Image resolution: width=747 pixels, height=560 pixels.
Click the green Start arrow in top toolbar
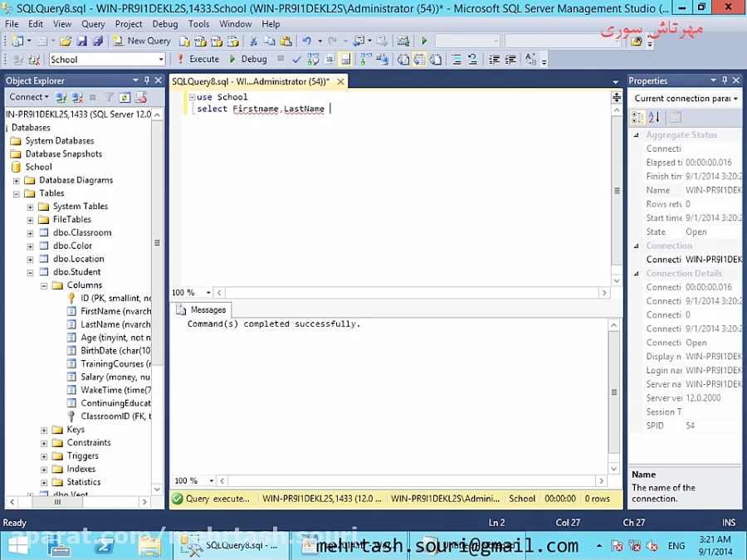[x=424, y=41]
